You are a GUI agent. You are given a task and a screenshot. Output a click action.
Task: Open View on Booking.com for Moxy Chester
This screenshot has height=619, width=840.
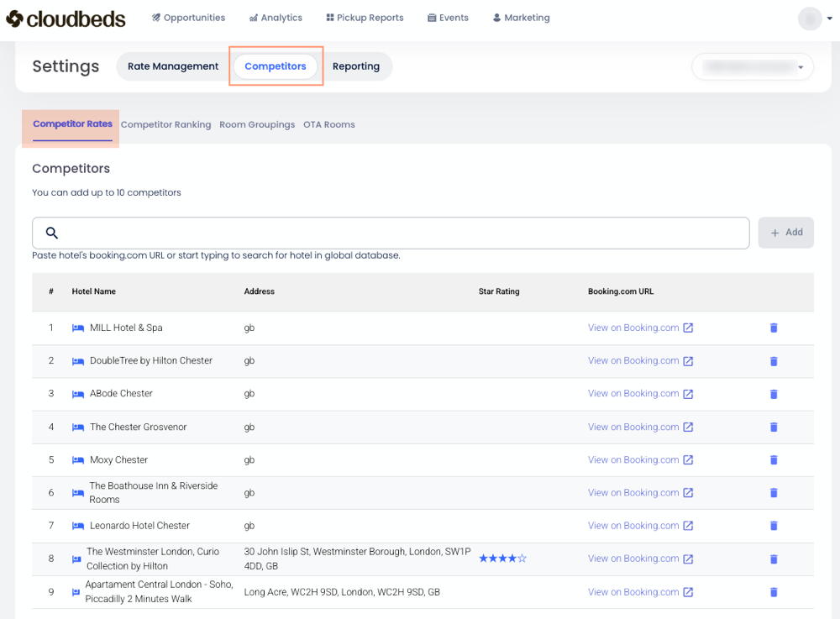[633, 460]
